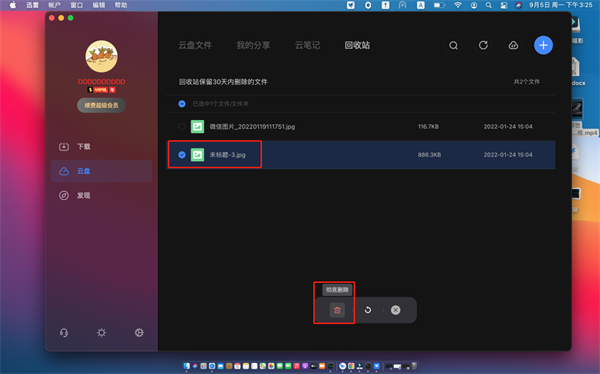This screenshot has height=374, width=600.
Task: Open the 下载 sidebar item
Action: point(101,146)
